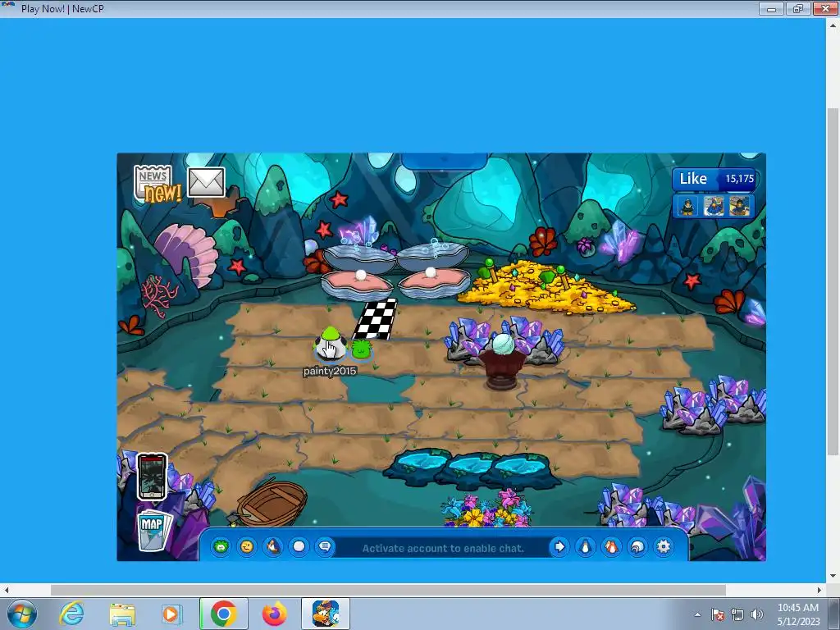
Task: Click the disabled chat input field
Action: click(443, 548)
